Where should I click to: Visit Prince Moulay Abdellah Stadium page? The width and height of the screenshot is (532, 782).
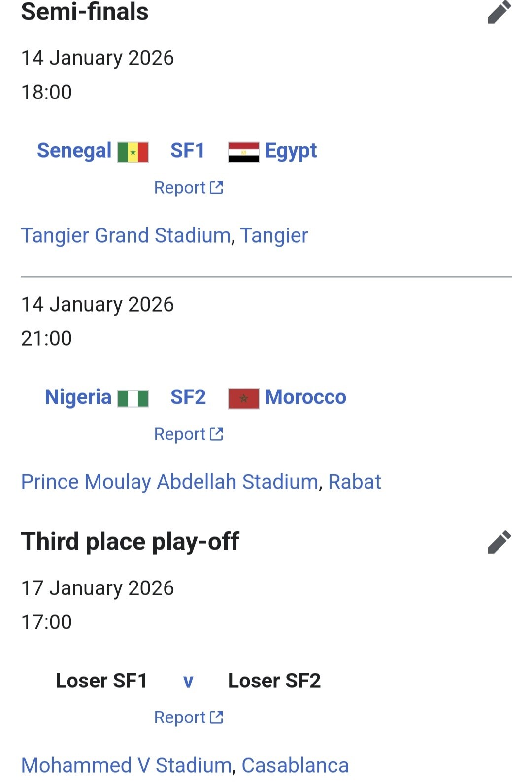tap(169, 482)
